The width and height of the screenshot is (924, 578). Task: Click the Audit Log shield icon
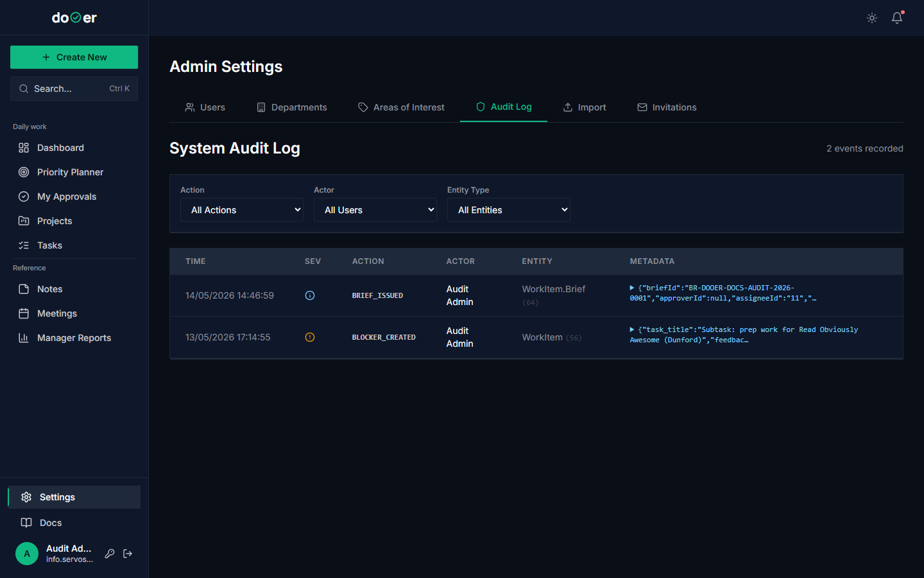click(481, 107)
